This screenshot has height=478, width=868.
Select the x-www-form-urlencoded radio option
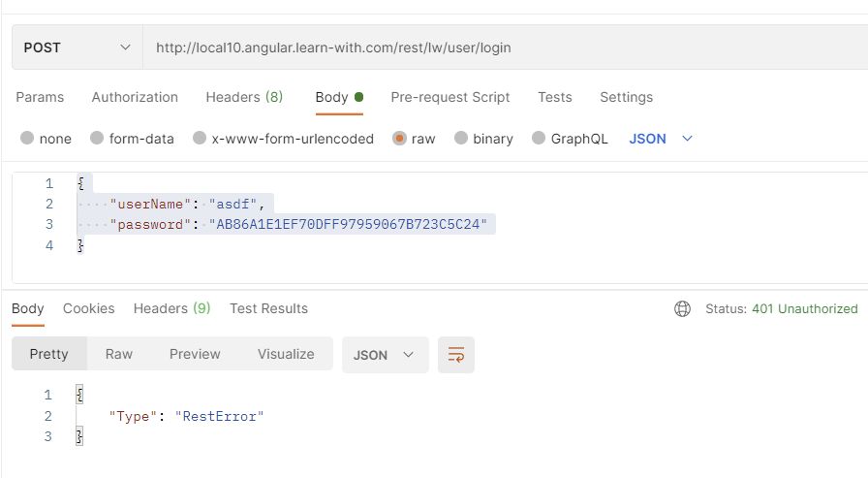click(x=200, y=138)
